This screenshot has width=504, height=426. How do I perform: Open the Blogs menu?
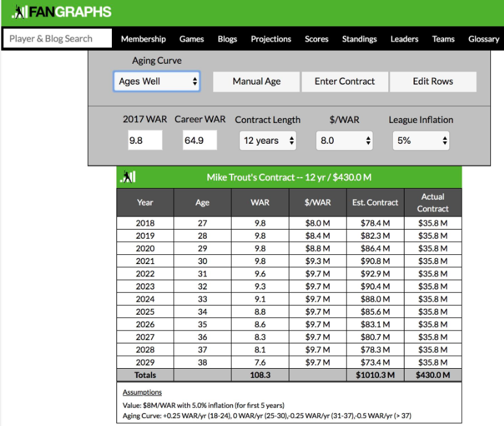[227, 39]
